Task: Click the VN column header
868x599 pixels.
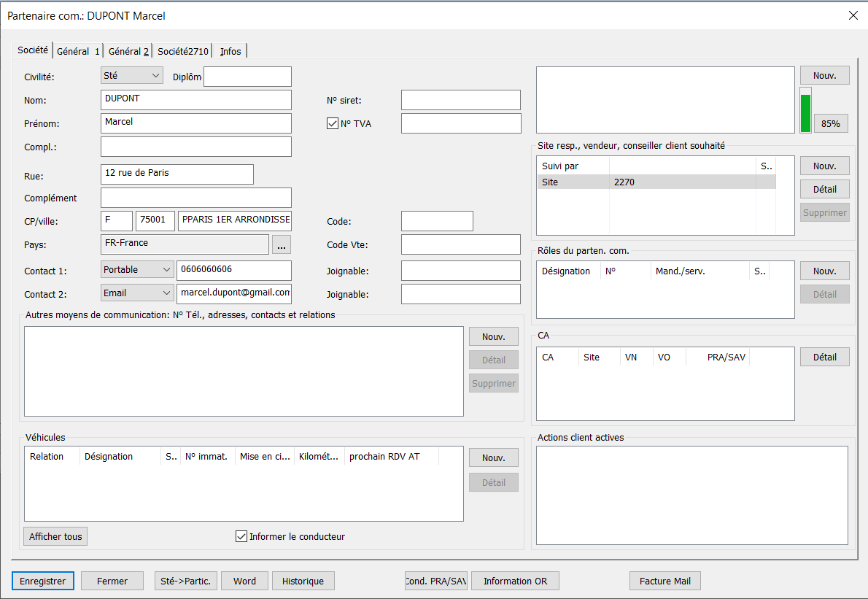Action: coord(636,357)
